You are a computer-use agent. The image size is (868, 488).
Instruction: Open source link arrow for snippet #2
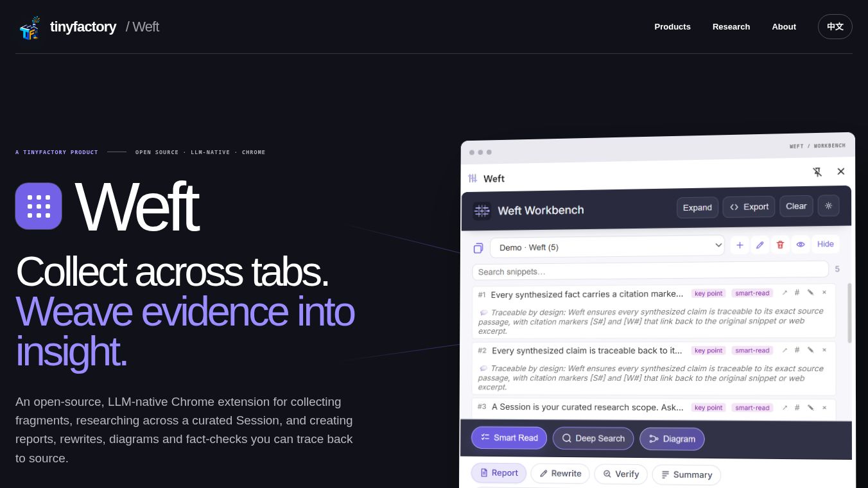pyautogui.click(x=784, y=350)
